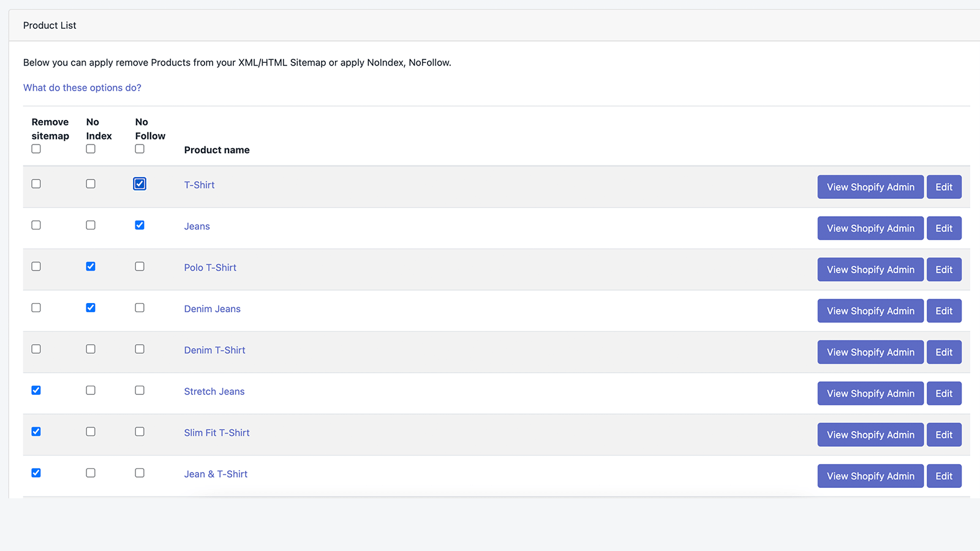Uncheck Remove sitemap for Stretch Jeans
The width and height of the screenshot is (980, 551).
(36, 391)
